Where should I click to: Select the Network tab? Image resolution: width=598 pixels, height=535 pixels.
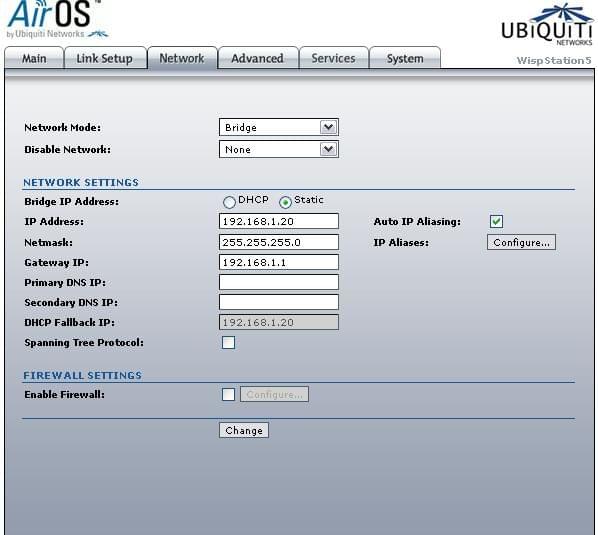point(182,58)
